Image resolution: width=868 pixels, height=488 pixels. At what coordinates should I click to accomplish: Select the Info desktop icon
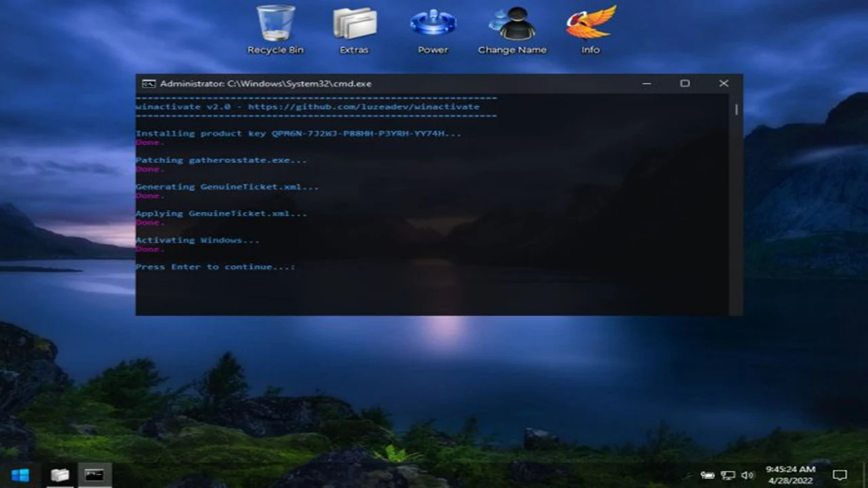591,30
